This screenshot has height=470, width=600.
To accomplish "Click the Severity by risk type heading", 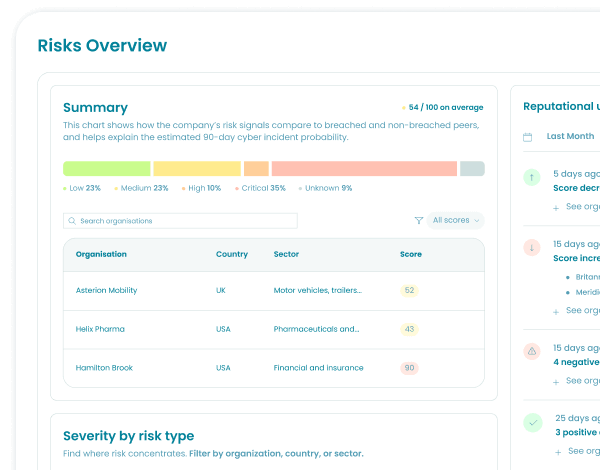I will [x=129, y=436].
